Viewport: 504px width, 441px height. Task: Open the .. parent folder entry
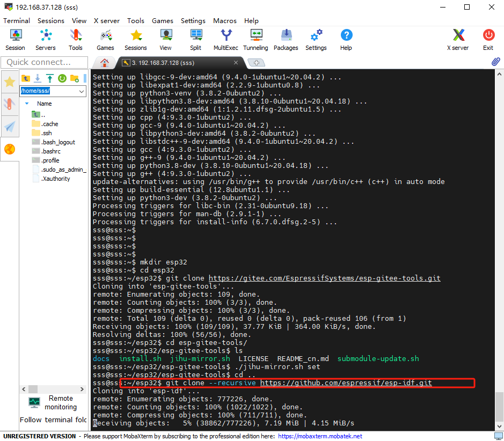[39, 115]
